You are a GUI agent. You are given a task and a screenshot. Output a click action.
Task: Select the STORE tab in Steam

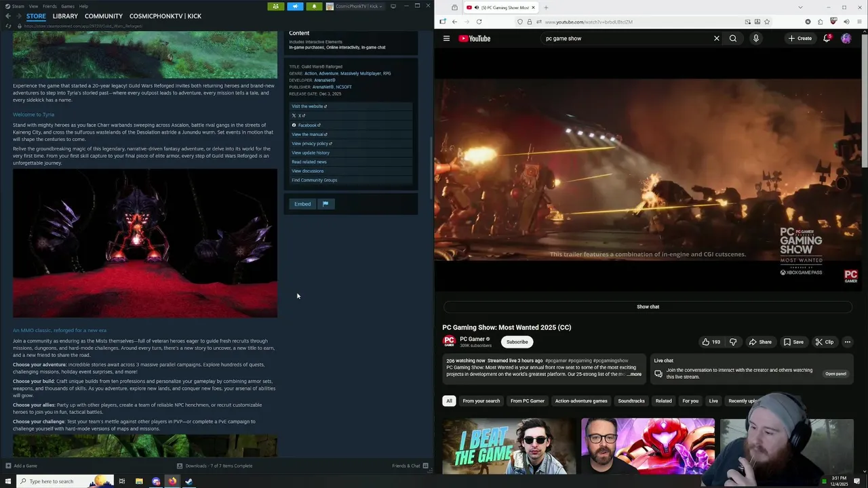click(36, 16)
